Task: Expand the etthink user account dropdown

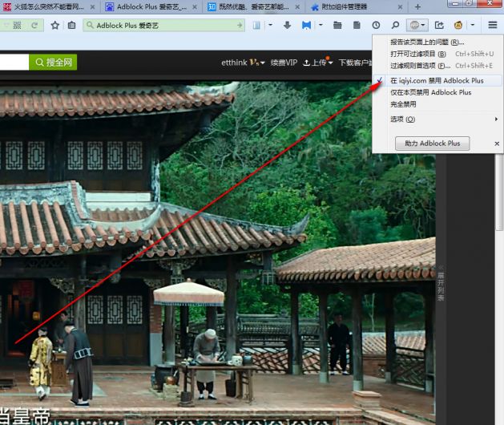Action: coord(263,63)
